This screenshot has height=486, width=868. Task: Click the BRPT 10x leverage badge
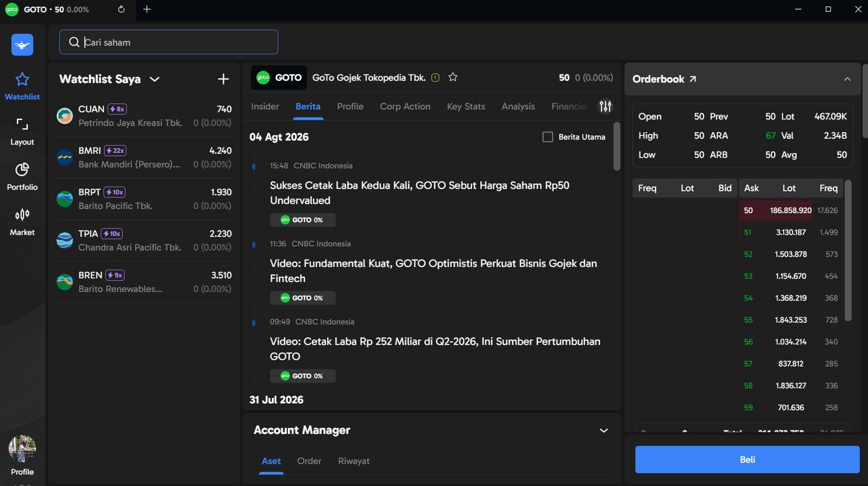point(114,192)
